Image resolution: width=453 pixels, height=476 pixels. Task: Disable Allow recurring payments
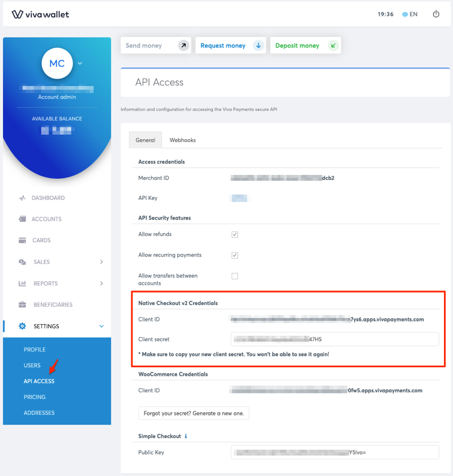point(234,255)
